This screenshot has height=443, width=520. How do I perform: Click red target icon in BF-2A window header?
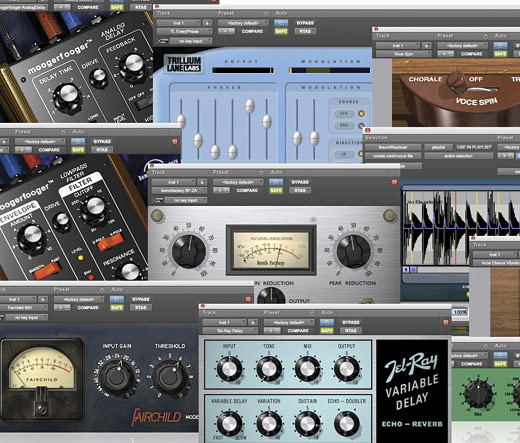(x=394, y=182)
